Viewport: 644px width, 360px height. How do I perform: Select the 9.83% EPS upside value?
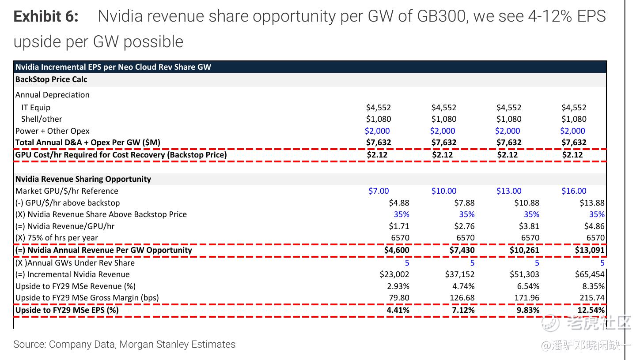pyautogui.click(x=528, y=310)
